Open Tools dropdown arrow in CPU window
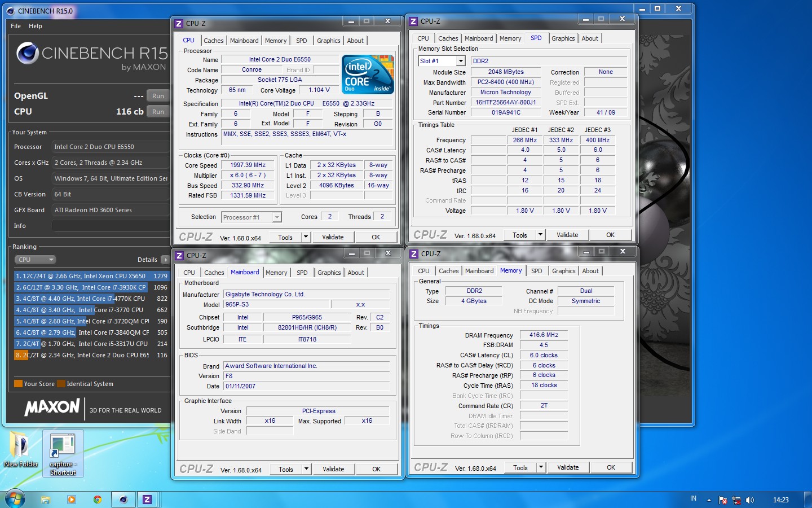 click(306, 237)
